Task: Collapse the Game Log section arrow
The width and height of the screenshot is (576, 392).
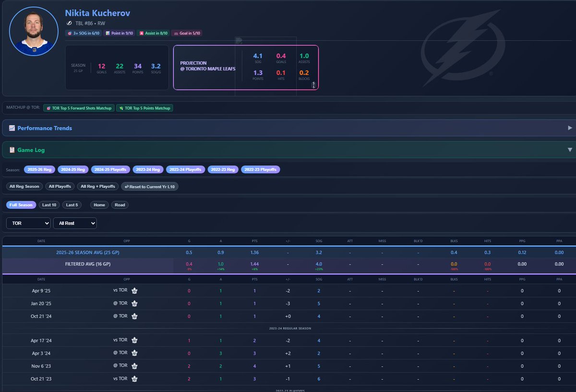Action: pyautogui.click(x=570, y=150)
